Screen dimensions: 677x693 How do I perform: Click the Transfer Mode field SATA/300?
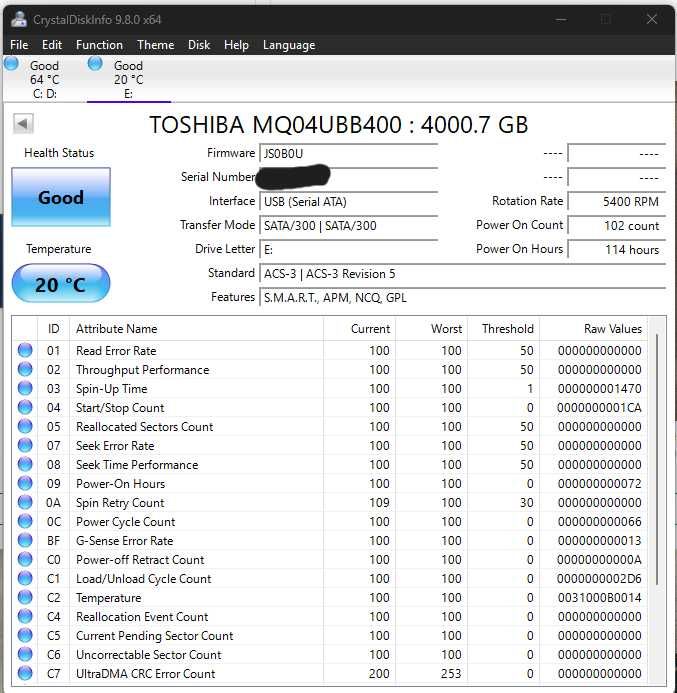tap(349, 226)
